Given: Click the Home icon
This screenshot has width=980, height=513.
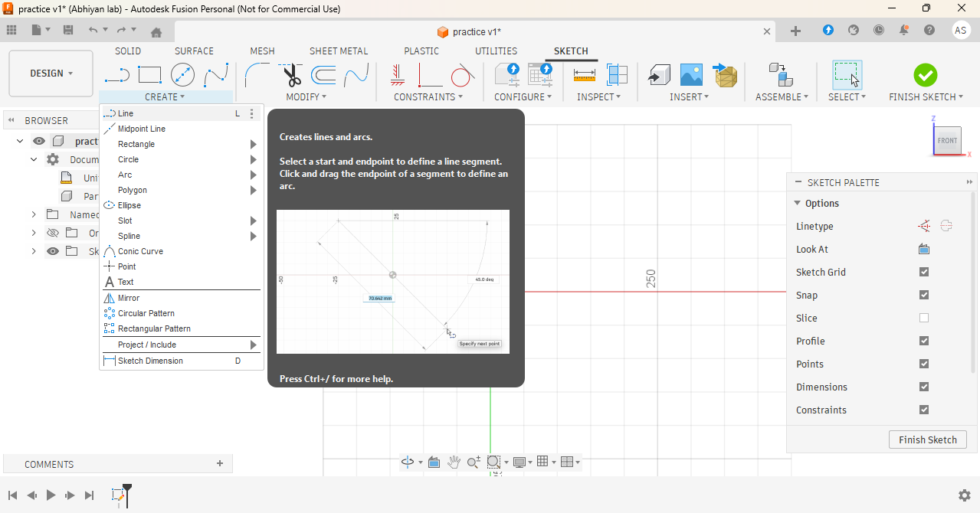Looking at the screenshot, I should 156,31.
